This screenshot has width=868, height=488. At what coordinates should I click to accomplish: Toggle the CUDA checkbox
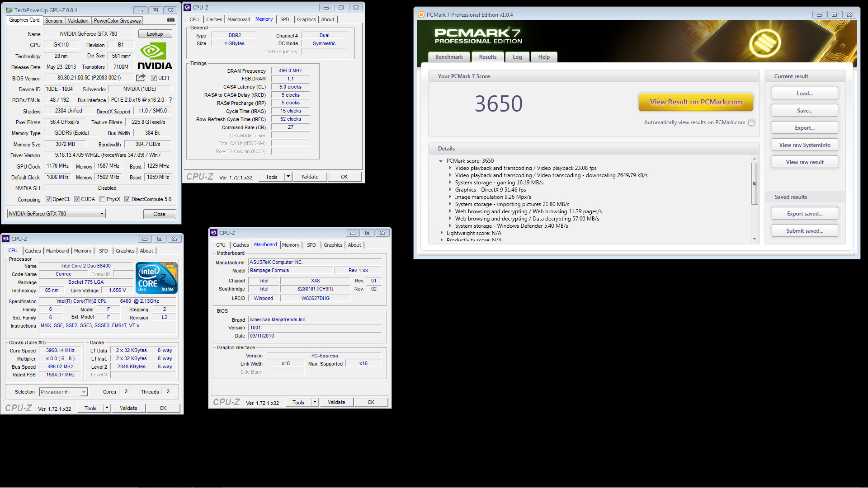click(77, 199)
